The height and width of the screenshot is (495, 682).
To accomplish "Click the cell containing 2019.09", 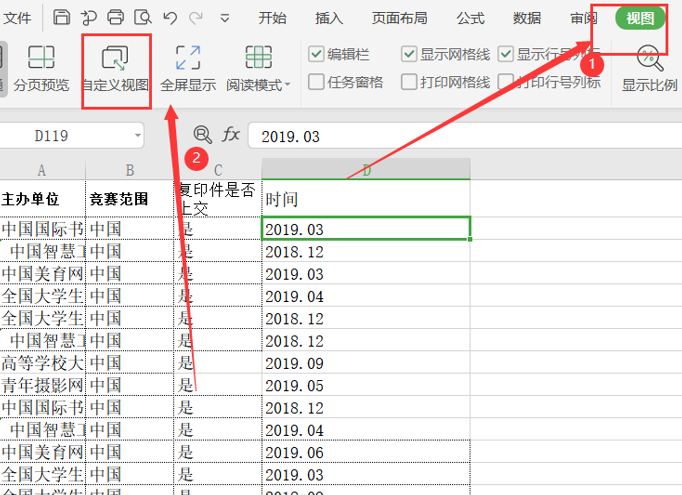I will point(366,362).
